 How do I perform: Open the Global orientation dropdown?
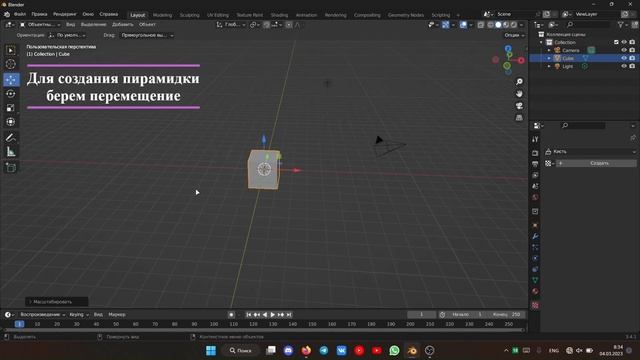231,25
